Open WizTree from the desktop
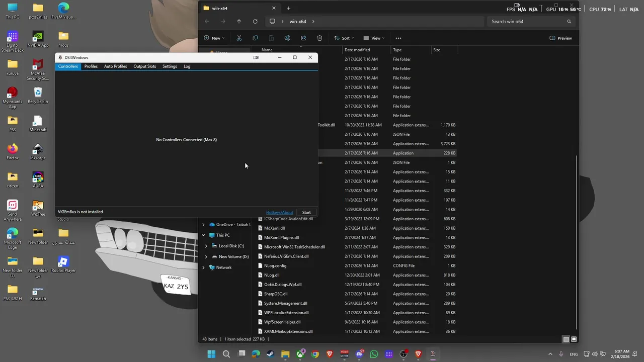This screenshot has height=362, width=644. (x=38, y=208)
